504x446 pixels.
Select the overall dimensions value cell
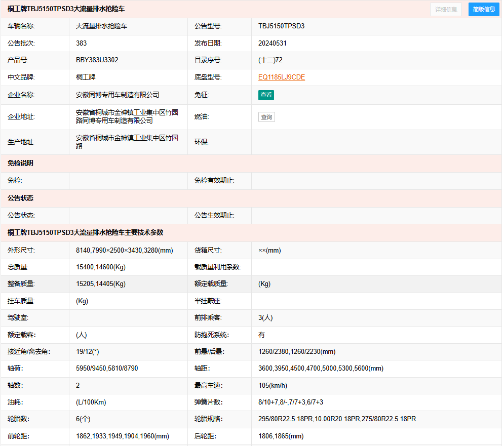click(125, 251)
